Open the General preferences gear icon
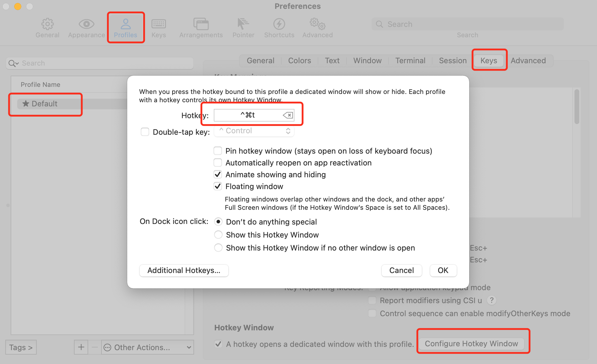The image size is (597, 364). (47, 24)
